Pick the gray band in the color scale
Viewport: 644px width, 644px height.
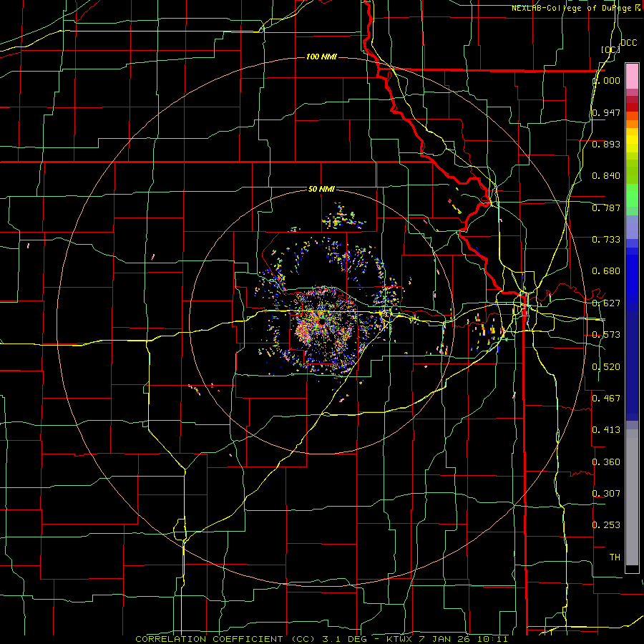(632, 497)
